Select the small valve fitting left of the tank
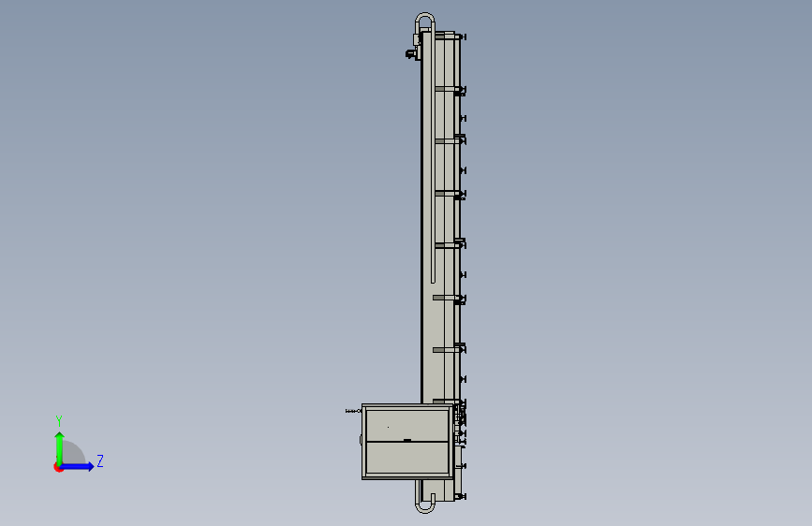 (353, 411)
